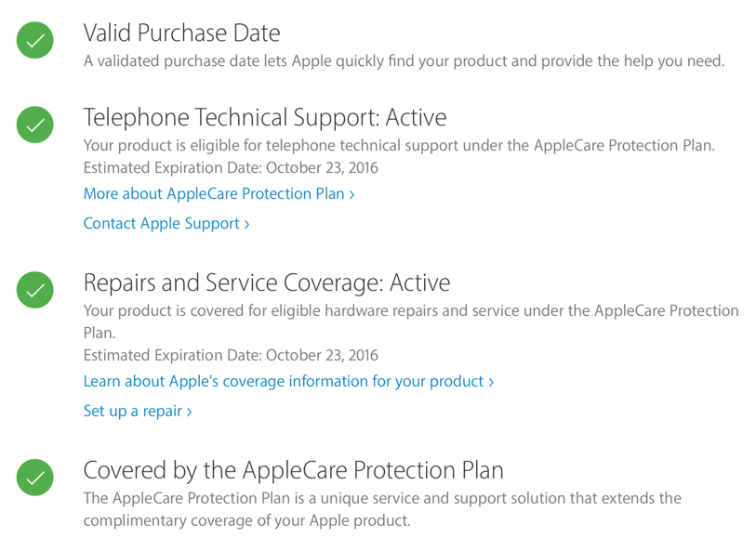The width and height of the screenshot is (756, 551).
Task: Click the expiration date under Telephone Technical Support
Action: coord(231,168)
